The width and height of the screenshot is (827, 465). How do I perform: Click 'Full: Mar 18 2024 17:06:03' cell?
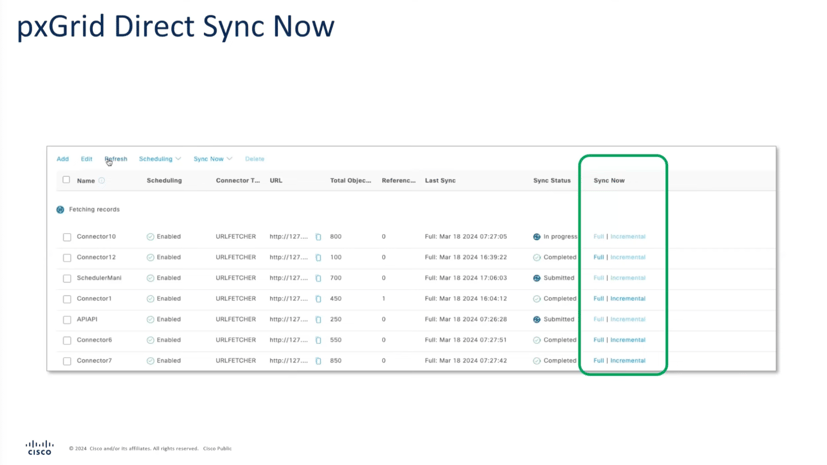point(466,278)
